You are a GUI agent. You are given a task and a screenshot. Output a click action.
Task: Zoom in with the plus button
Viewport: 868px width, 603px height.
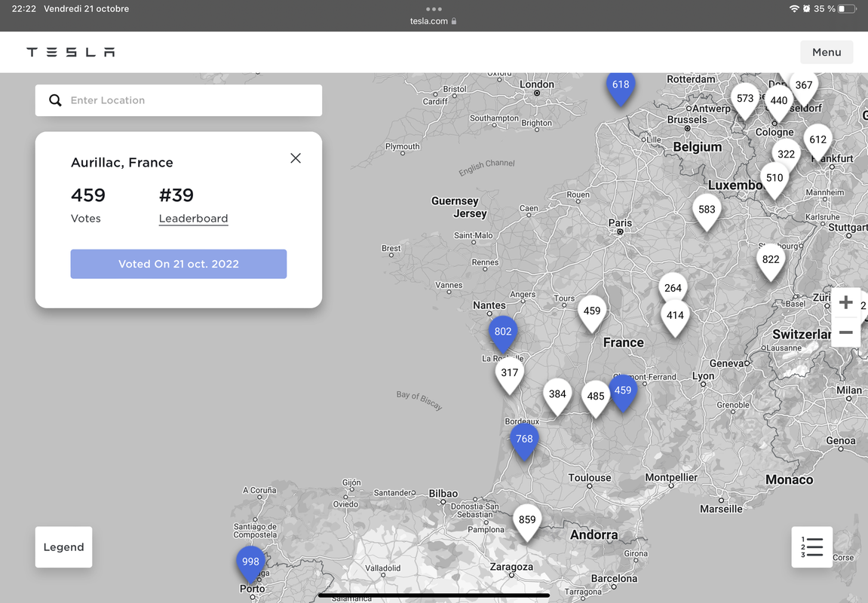click(x=845, y=302)
